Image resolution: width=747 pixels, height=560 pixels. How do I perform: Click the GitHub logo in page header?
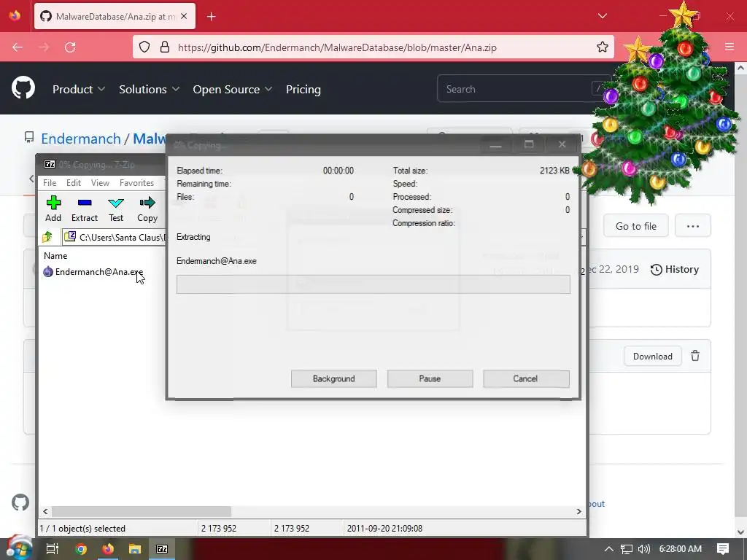click(x=23, y=88)
